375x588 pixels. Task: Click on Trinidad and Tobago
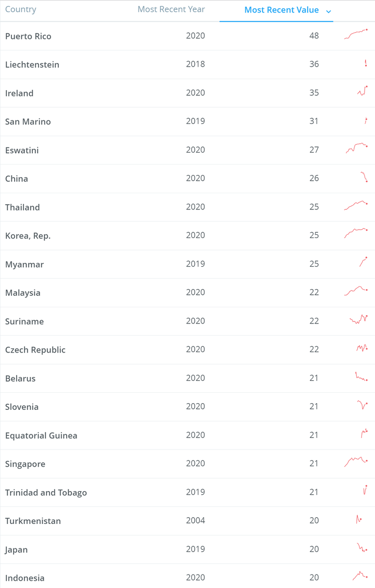pyautogui.click(x=46, y=492)
